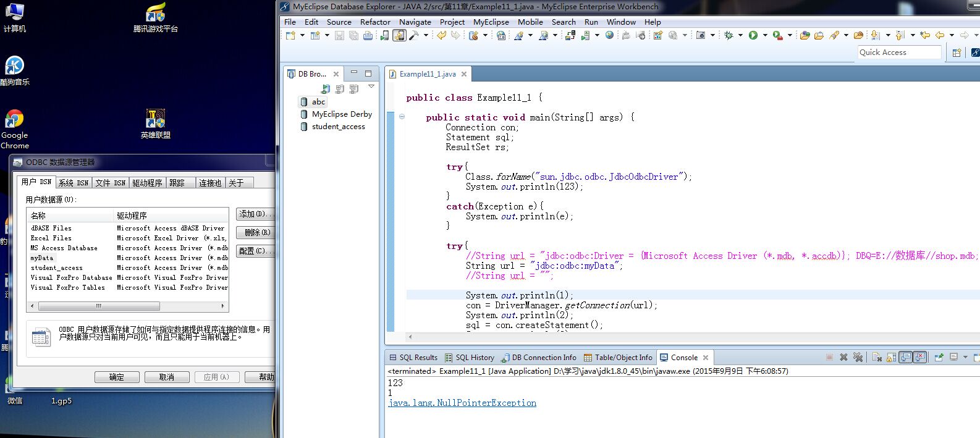980x438 pixels.
Task: Click the hammer build icon
Action: pyautogui.click(x=413, y=35)
